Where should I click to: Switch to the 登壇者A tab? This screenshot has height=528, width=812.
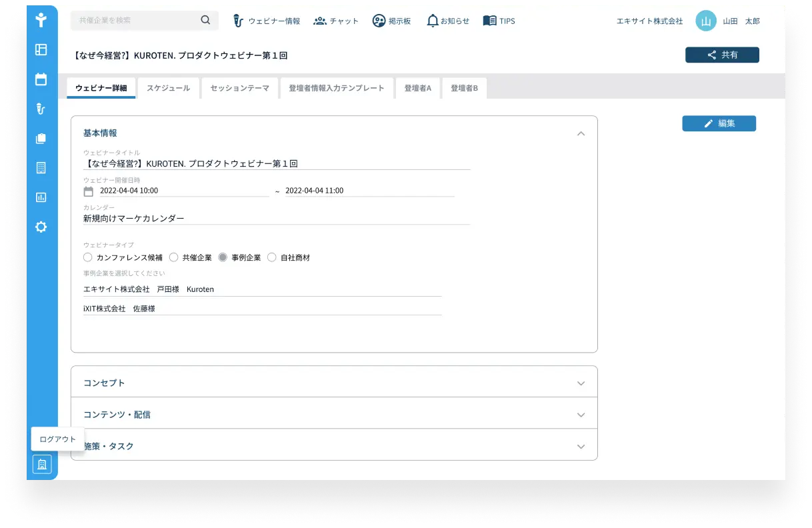[x=418, y=88]
